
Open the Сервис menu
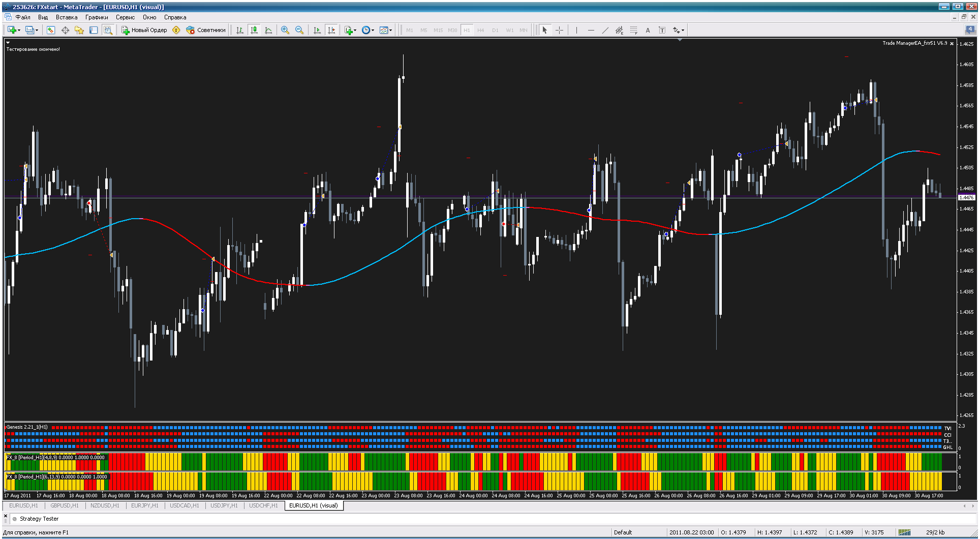[x=125, y=17]
